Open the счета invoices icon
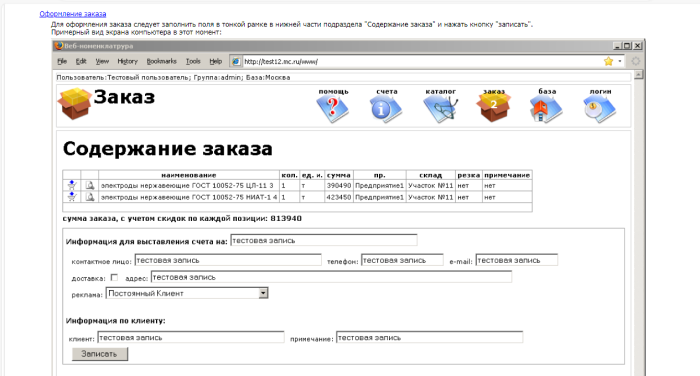This screenshot has height=376, width=700. [x=386, y=109]
